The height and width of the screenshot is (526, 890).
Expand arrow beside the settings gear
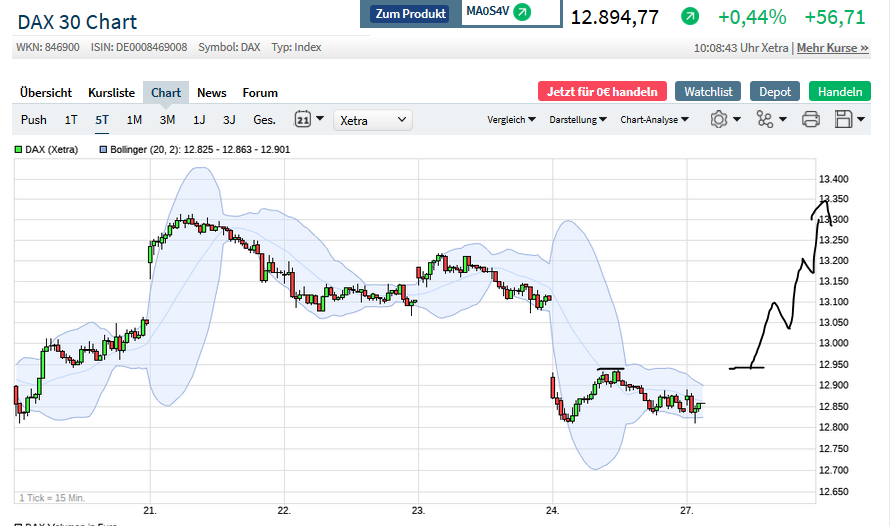pyautogui.click(x=737, y=119)
